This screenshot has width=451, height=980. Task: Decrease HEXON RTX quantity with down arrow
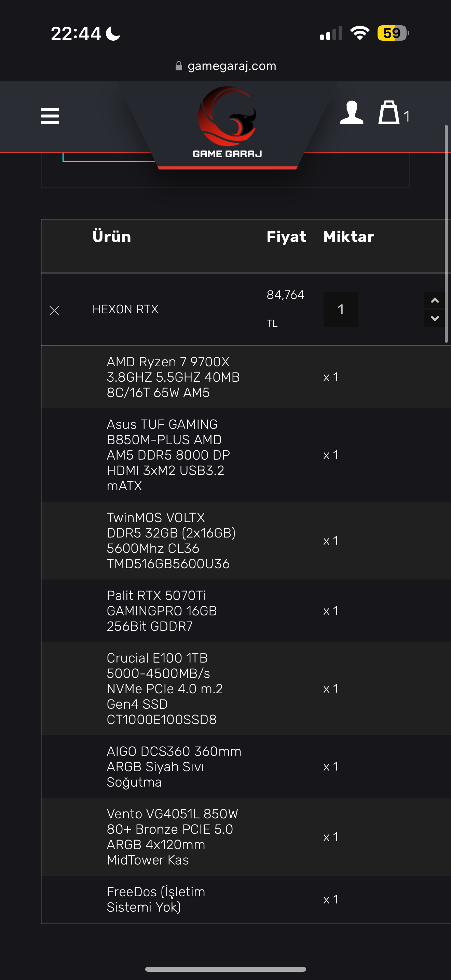pyautogui.click(x=435, y=318)
